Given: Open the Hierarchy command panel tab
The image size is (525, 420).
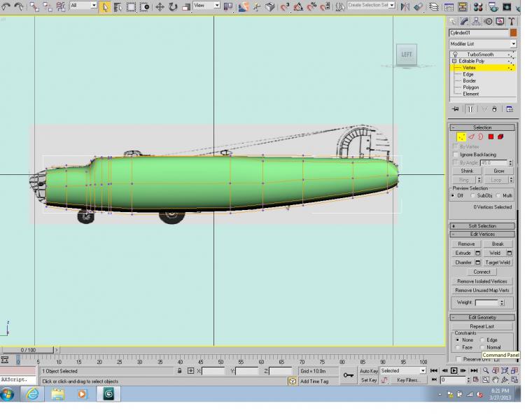Looking at the screenshot, I should click(x=476, y=22).
